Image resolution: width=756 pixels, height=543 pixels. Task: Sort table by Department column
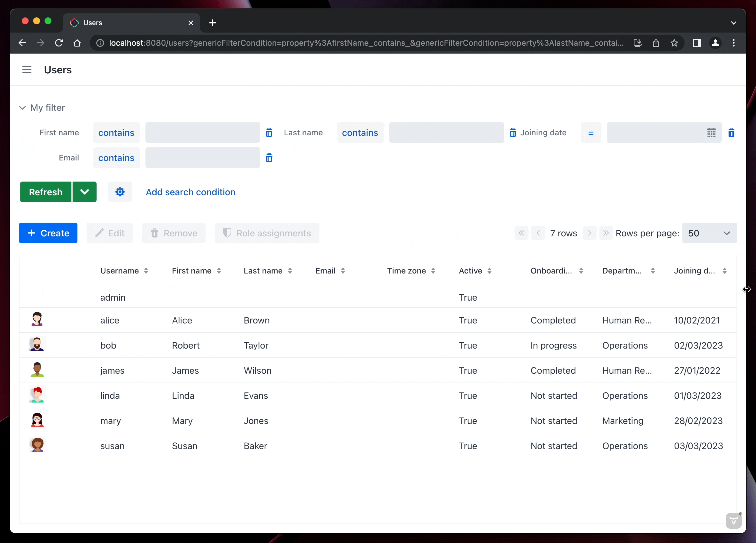point(653,271)
